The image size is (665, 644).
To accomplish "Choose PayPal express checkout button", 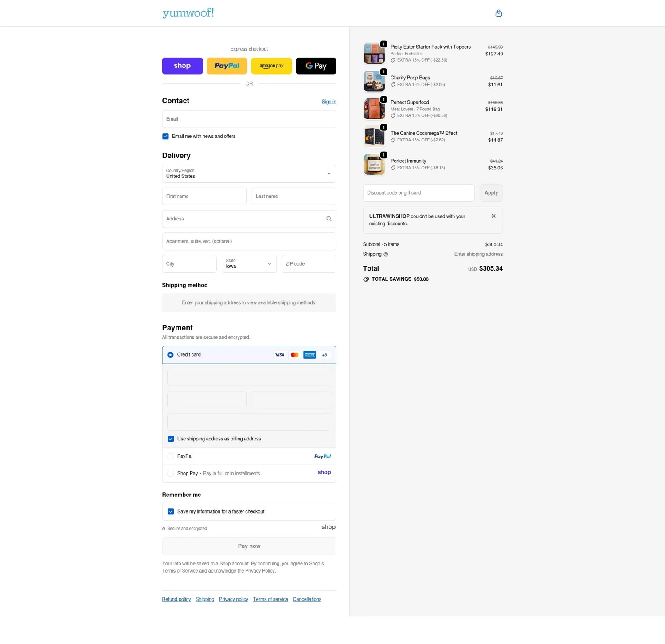I will [227, 66].
